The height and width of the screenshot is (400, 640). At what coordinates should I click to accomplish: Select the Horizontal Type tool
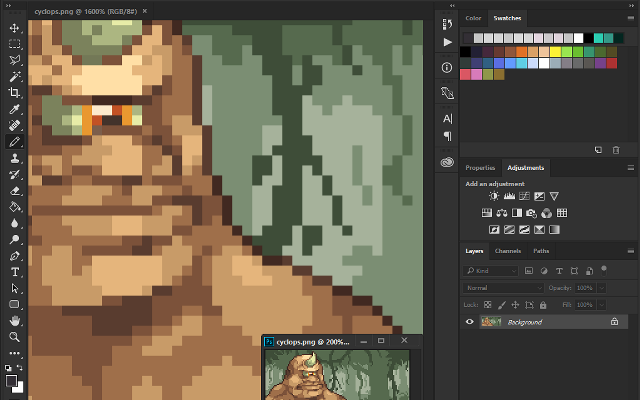(14, 272)
